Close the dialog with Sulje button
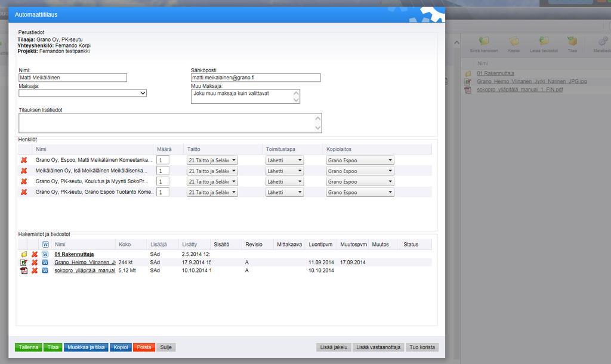 point(166,347)
